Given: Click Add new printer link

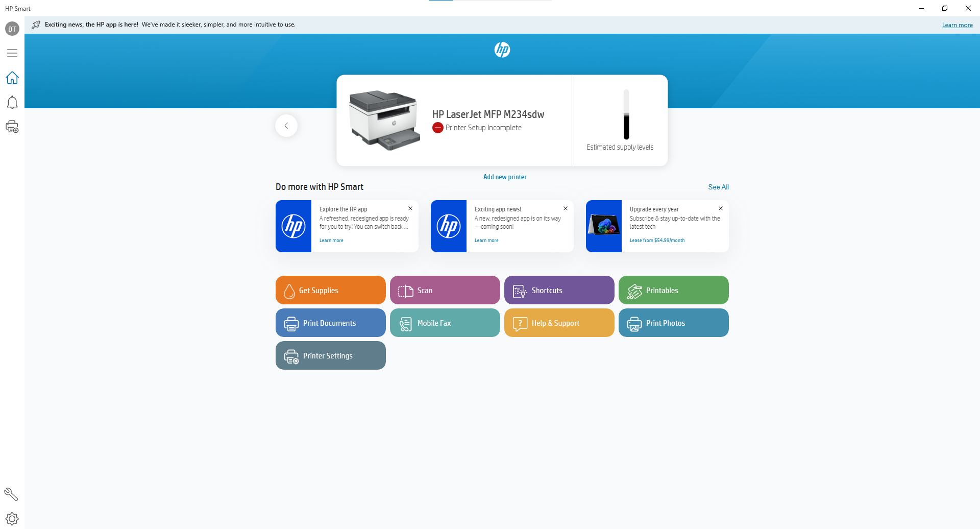Looking at the screenshot, I should coord(505,177).
